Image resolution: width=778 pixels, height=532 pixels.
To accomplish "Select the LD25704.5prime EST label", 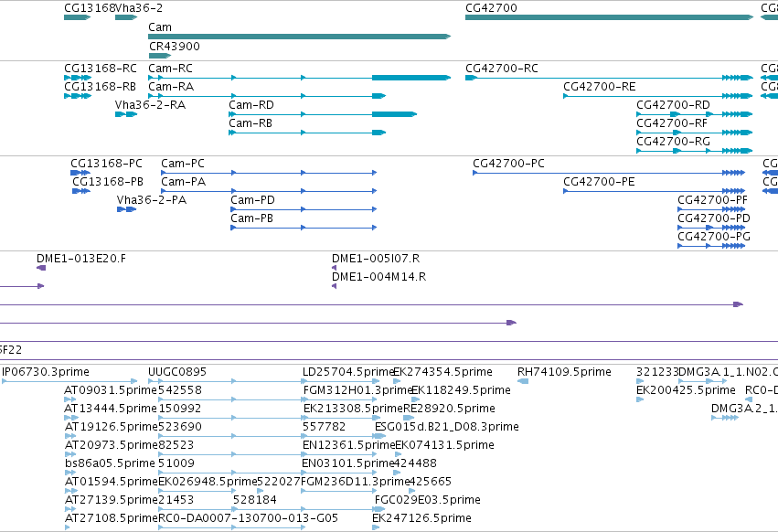I will [348, 372].
